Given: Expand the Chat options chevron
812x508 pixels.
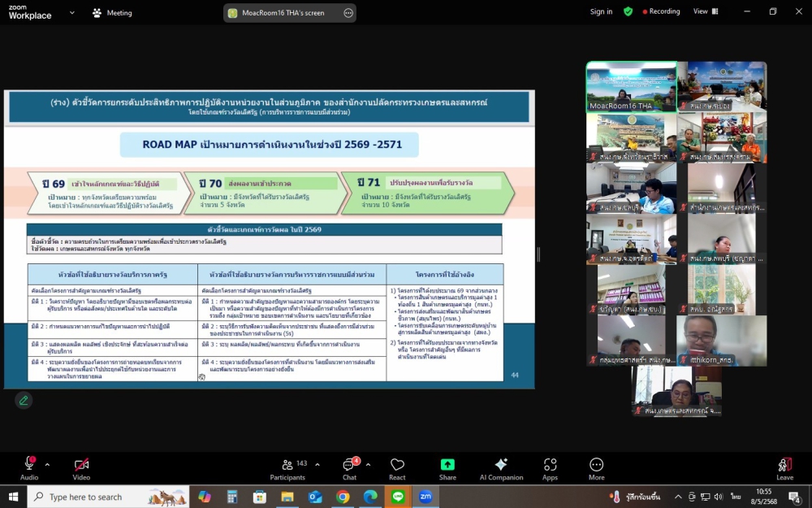Looking at the screenshot, I should pyautogui.click(x=368, y=465).
